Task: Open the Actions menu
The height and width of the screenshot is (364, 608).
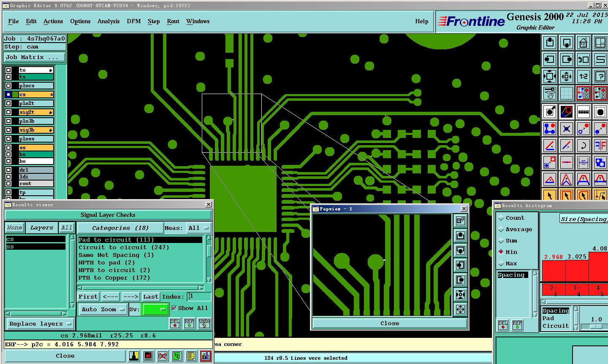Action: click(x=53, y=21)
